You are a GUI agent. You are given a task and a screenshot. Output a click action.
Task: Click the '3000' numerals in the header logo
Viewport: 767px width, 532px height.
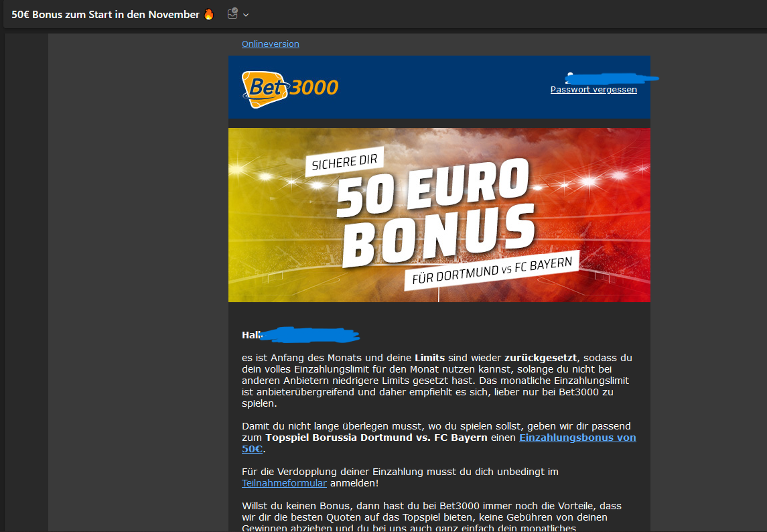click(313, 87)
